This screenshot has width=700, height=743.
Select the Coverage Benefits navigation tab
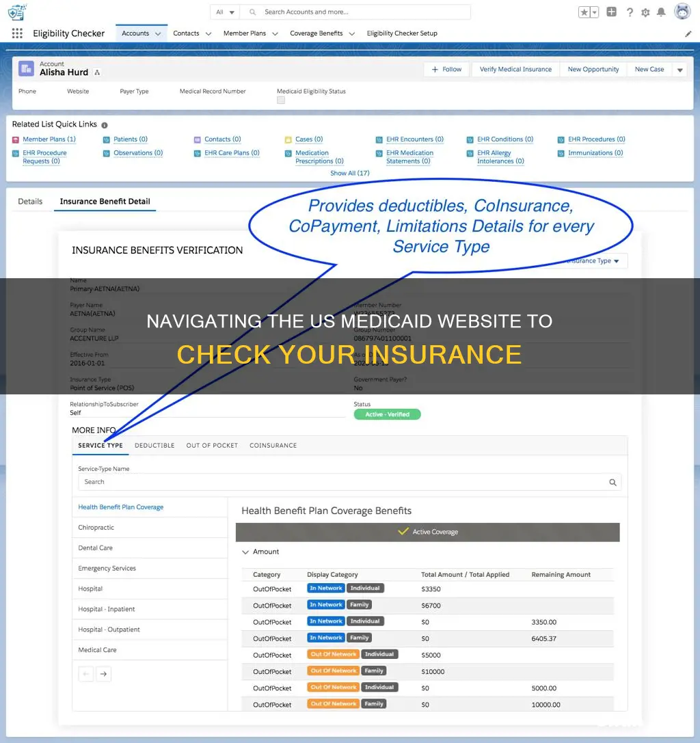(316, 33)
